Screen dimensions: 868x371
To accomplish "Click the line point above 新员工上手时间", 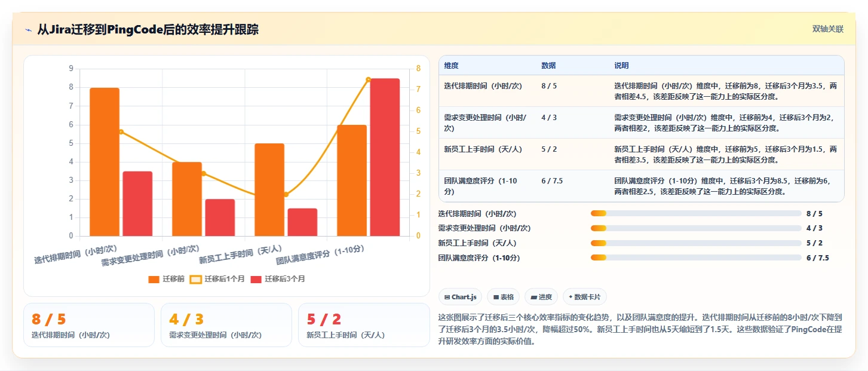I will tap(286, 194).
